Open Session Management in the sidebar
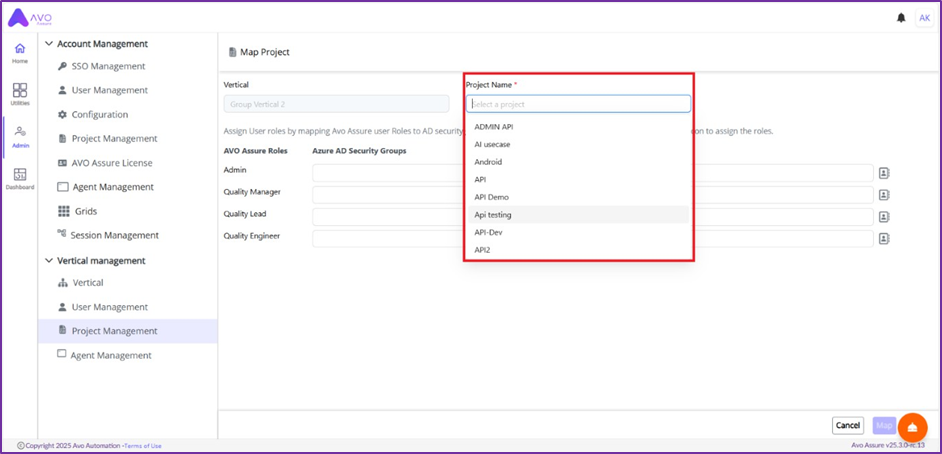This screenshot has width=942, height=454. (x=114, y=235)
